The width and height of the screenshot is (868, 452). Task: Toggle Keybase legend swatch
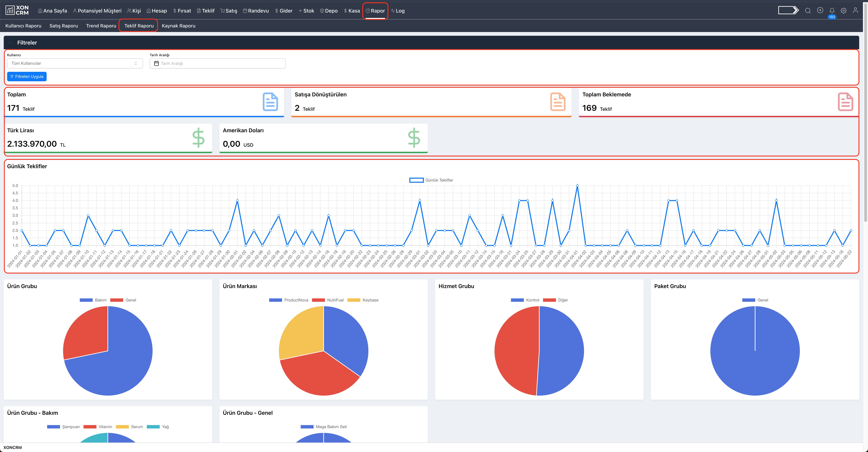tap(354, 300)
